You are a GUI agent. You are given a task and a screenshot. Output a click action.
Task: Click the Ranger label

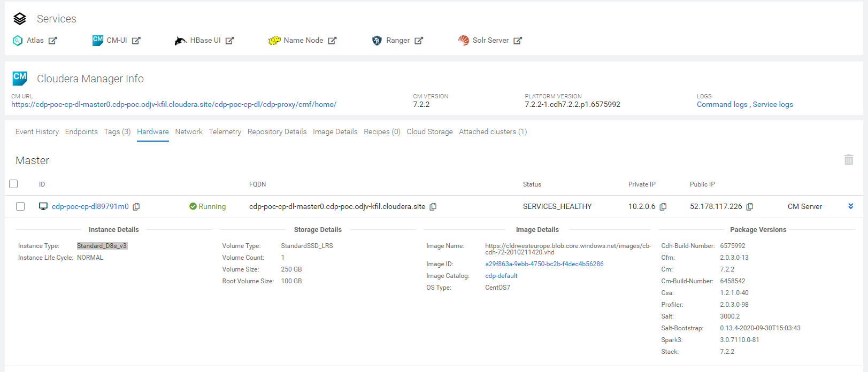pos(398,41)
